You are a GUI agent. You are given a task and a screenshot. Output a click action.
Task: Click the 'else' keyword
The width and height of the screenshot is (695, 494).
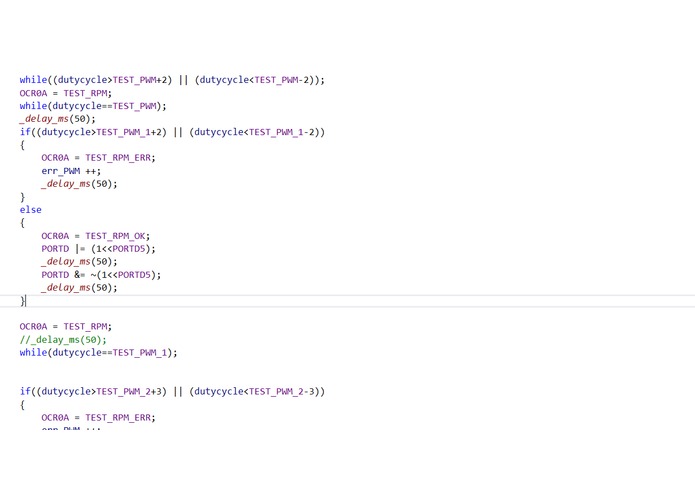(x=31, y=210)
